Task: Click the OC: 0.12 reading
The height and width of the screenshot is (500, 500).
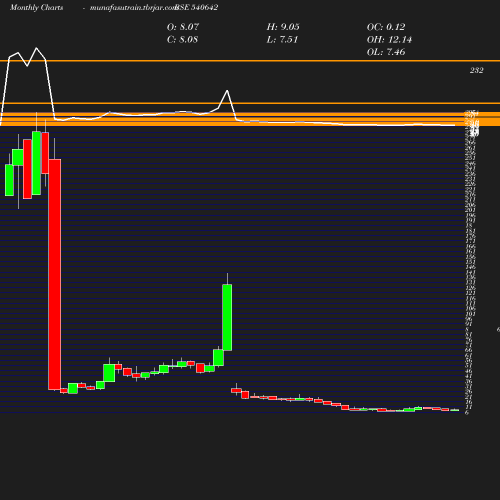Action: click(386, 27)
